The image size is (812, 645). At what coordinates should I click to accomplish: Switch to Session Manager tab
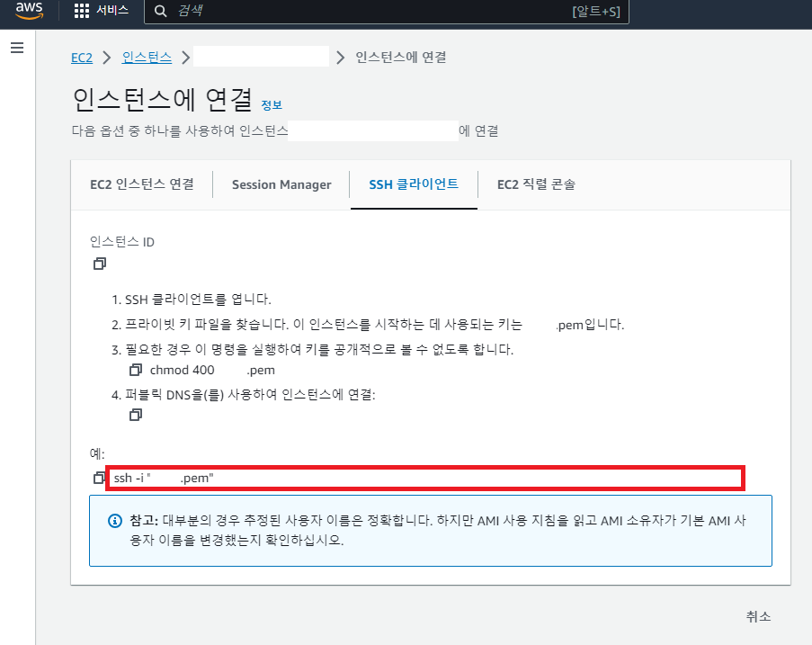pos(281,185)
